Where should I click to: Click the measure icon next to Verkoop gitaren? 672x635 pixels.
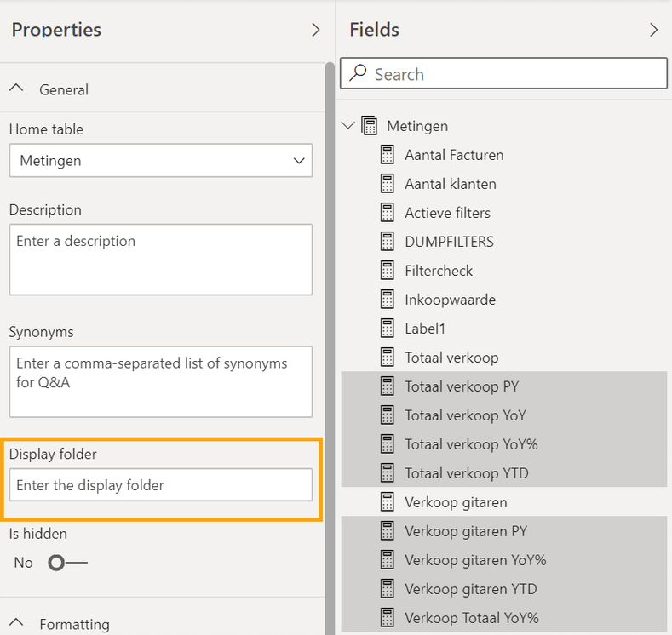click(x=388, y=502)
